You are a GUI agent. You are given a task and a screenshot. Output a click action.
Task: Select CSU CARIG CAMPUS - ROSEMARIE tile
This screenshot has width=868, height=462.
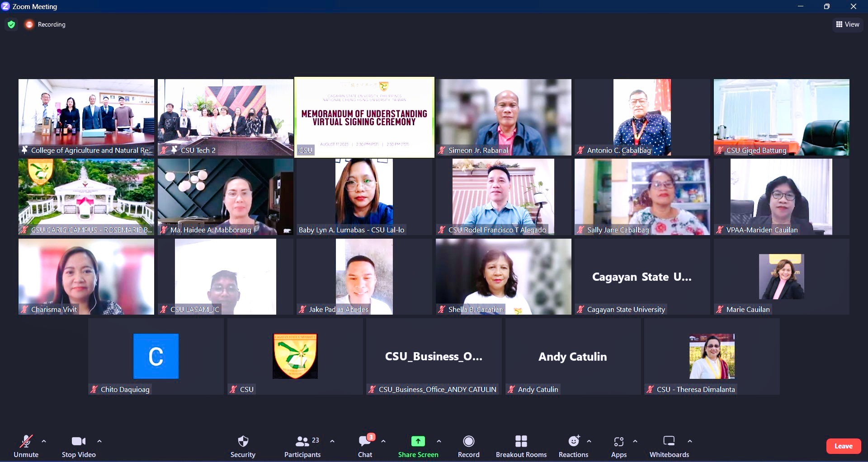point(86,197)
